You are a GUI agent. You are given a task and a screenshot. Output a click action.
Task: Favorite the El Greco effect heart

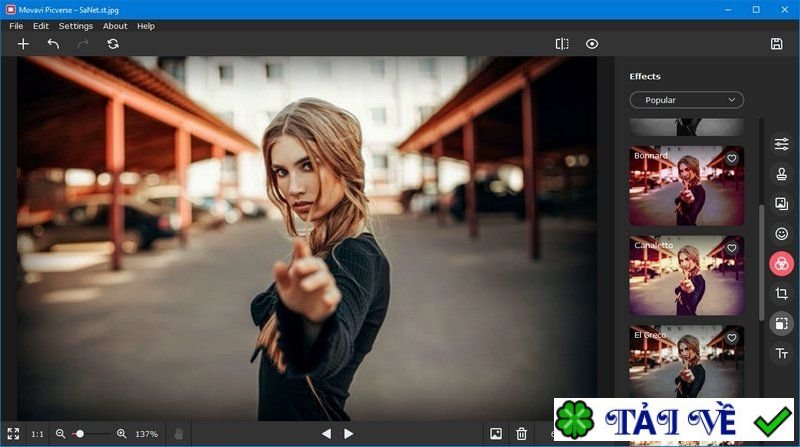pyautogui.click(x=732, y=338)
